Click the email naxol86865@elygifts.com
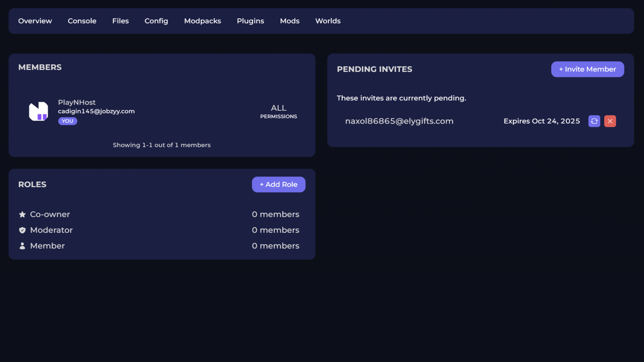This screenshot has height=362, width=644. point(399,121)
